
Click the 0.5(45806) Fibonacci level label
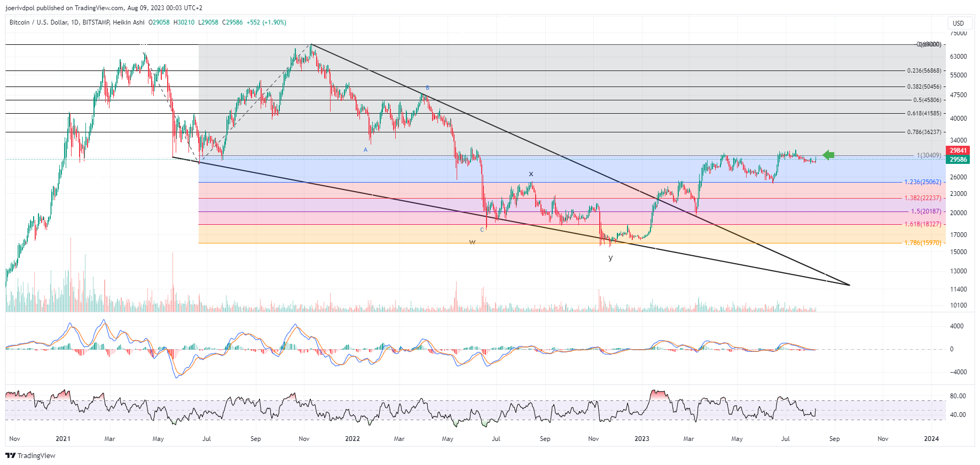[x=927, y=100]
